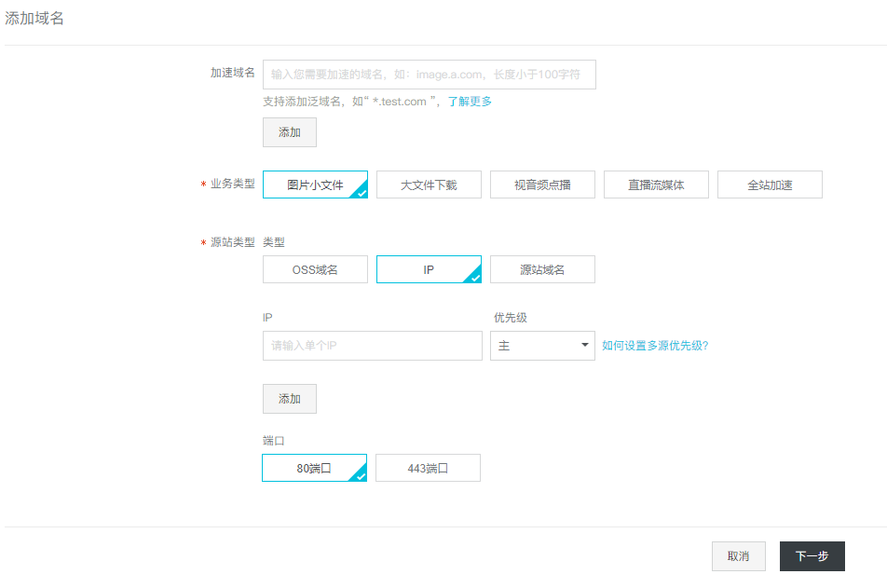The width and height of the screenshot is (887, 588).
Task: Switch to the 443端口 port option
Action: pos(428,468)
